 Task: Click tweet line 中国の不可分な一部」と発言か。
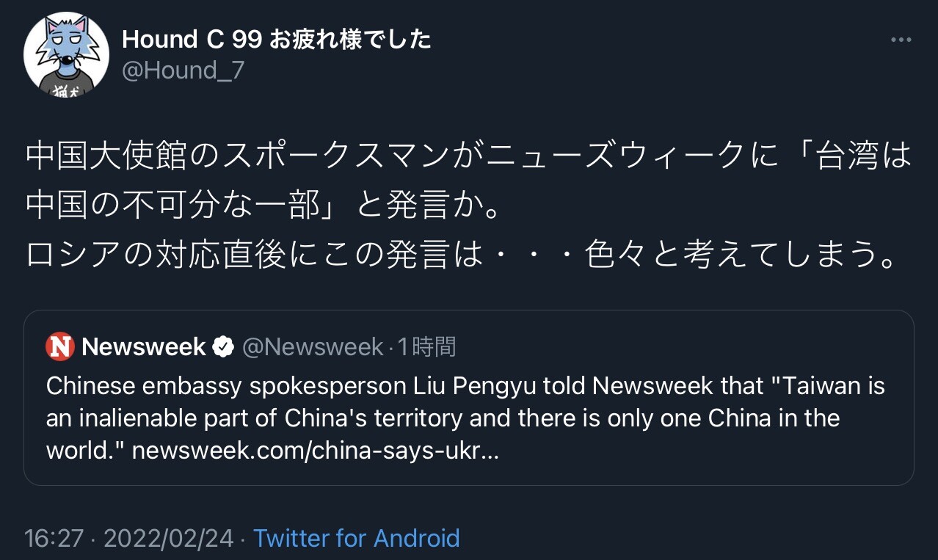point(264,206)
